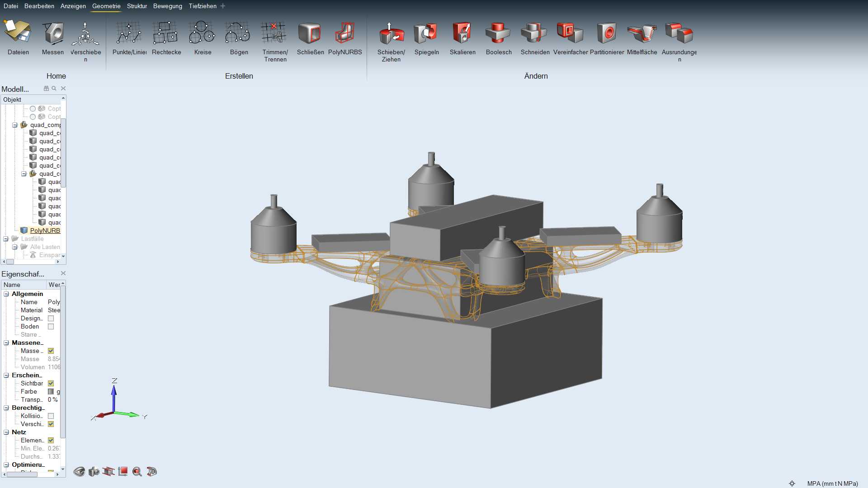Activate the Partitionieren tool

[606, 33]
